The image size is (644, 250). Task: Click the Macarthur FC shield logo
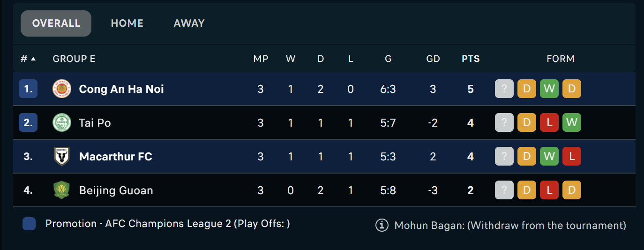61,157
